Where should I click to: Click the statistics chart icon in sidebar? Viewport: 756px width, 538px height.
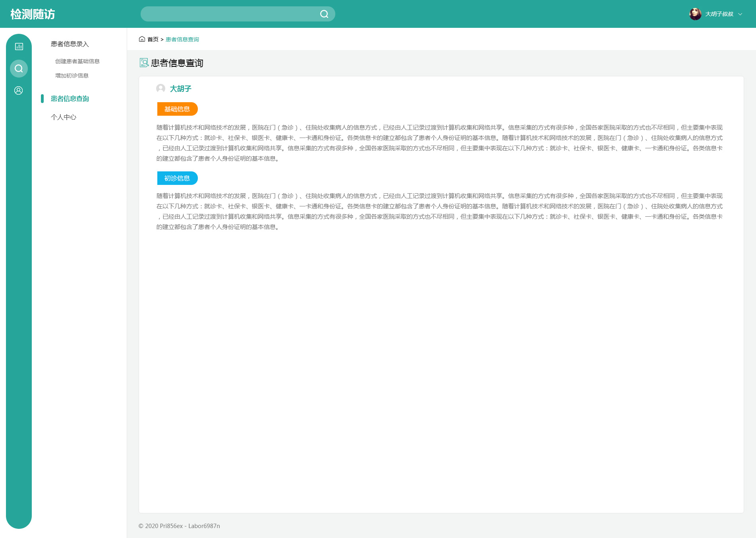19,47
